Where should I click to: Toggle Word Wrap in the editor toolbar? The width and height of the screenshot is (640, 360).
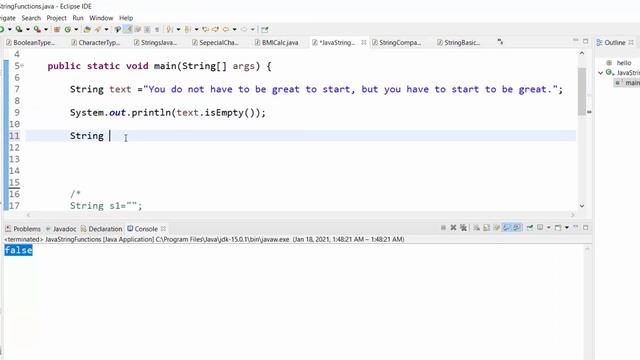pyautogui.click(x=138, y=29)
